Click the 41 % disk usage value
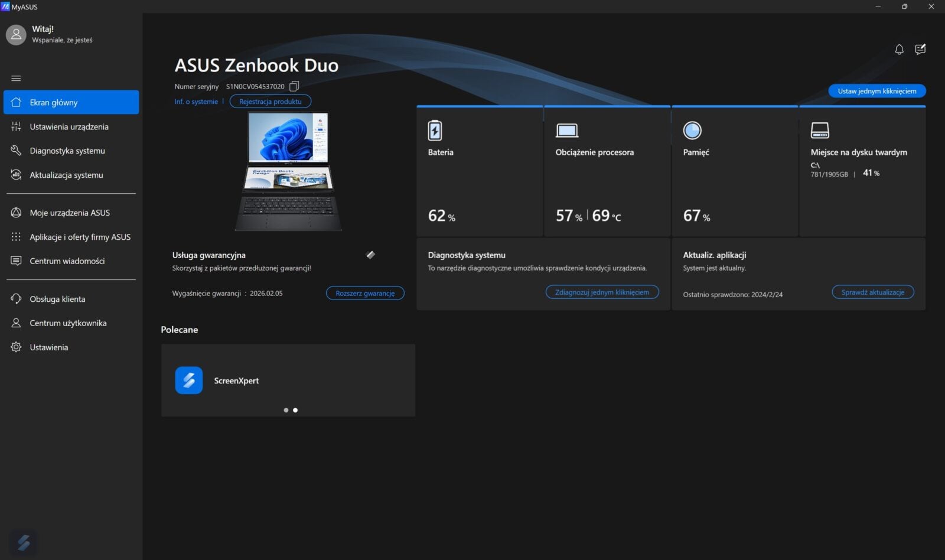The height and width of the screenshot is (560, 945). (871, 173)
